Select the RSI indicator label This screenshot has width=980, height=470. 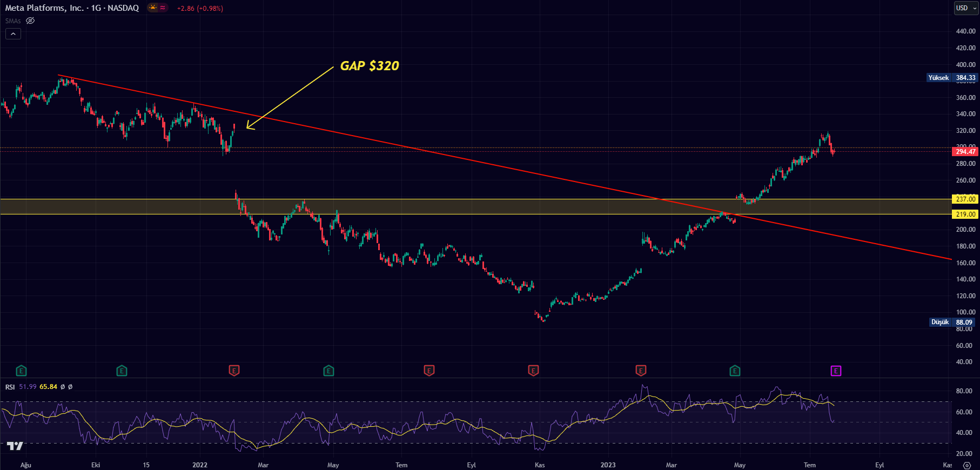(10, 387)
